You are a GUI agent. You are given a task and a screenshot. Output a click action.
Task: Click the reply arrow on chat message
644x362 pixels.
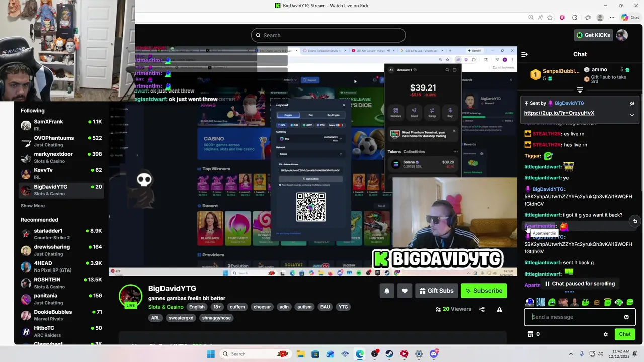pos(635,221)
